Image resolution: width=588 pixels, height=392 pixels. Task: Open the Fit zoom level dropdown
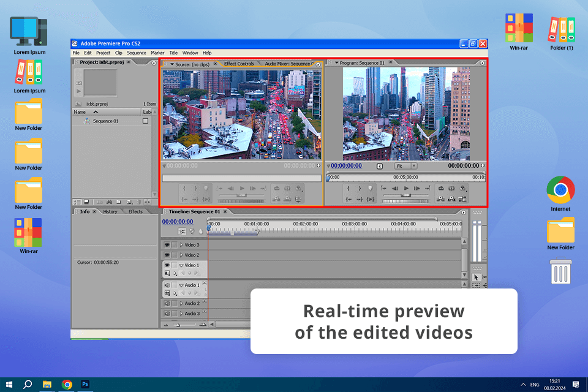(x=405, y=166)
